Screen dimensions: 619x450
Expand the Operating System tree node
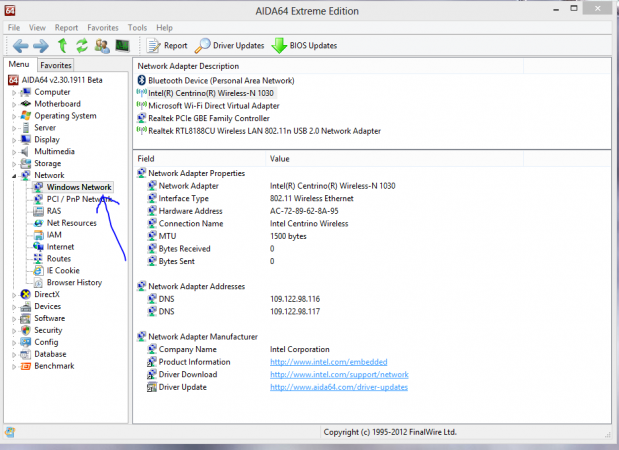[x=14, y=116]
